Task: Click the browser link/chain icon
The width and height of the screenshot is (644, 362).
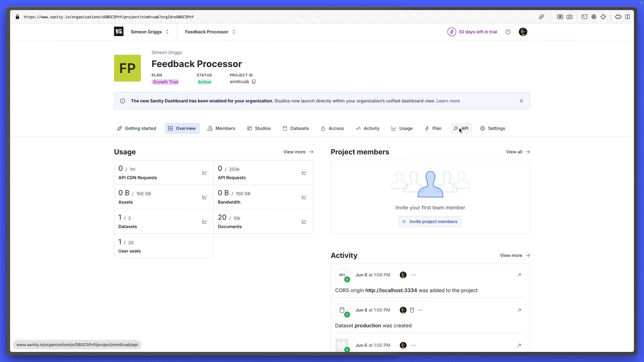Action: pos(541,17)
